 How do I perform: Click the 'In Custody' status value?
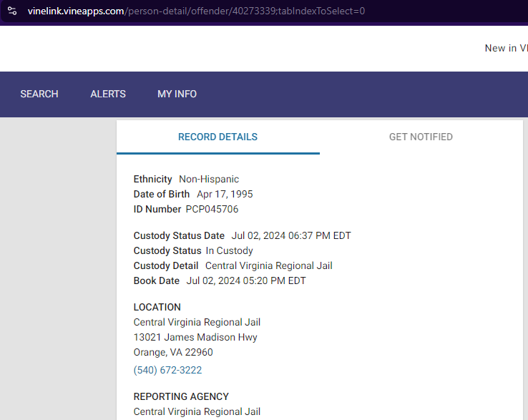[x=229, y=251]
